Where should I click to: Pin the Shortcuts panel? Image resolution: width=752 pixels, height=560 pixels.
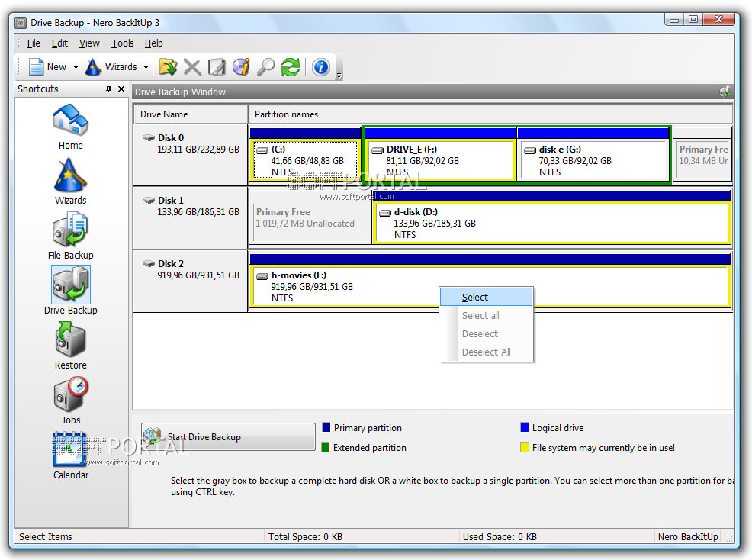tap(108, 89)
